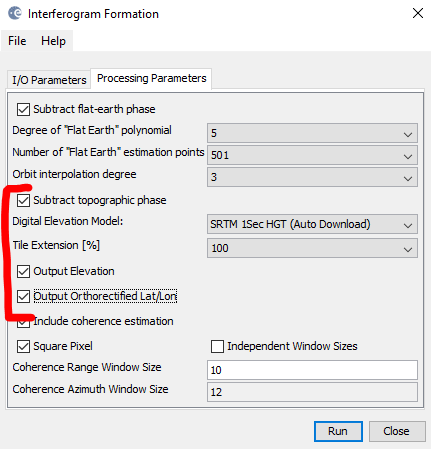Open Number of Flat Earth estimation points dropdown

point(312,155)
